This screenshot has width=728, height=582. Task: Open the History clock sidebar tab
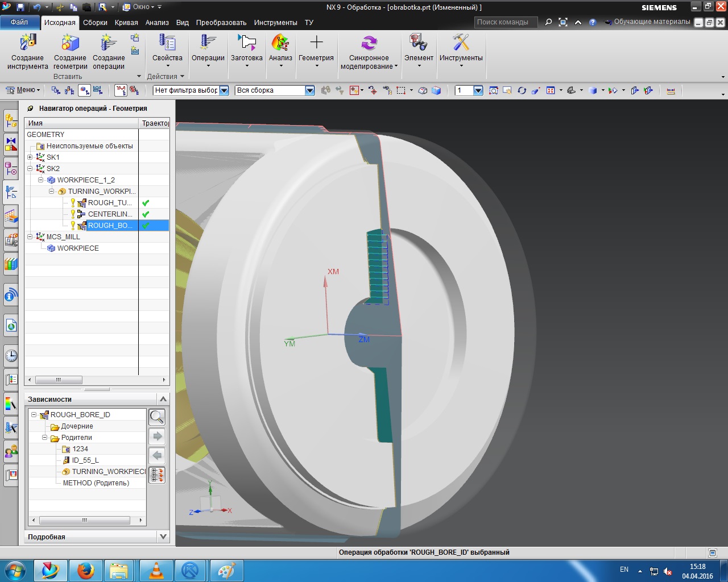(11, 356)
